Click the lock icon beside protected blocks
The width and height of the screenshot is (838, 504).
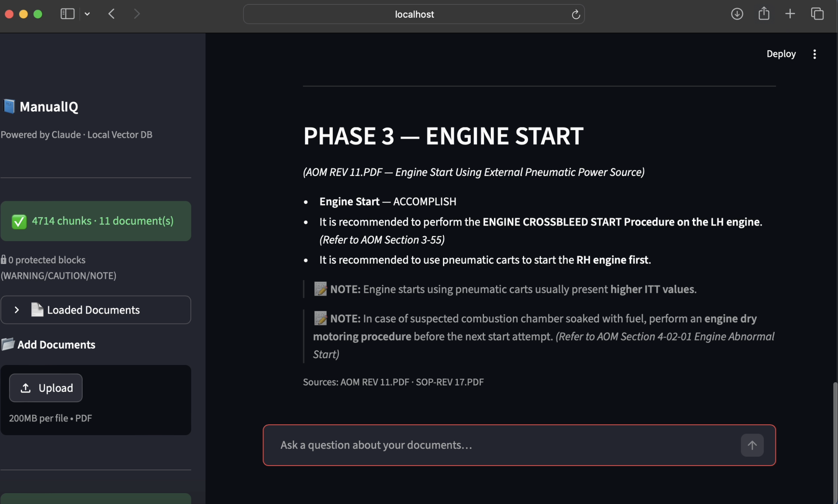point(4,260)
